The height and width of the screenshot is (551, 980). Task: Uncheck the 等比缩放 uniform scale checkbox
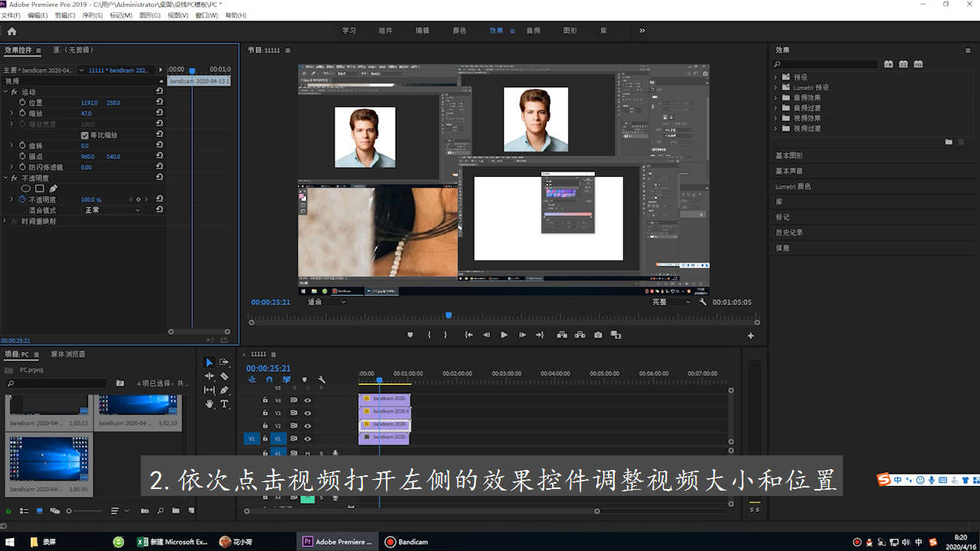[85, 135]
